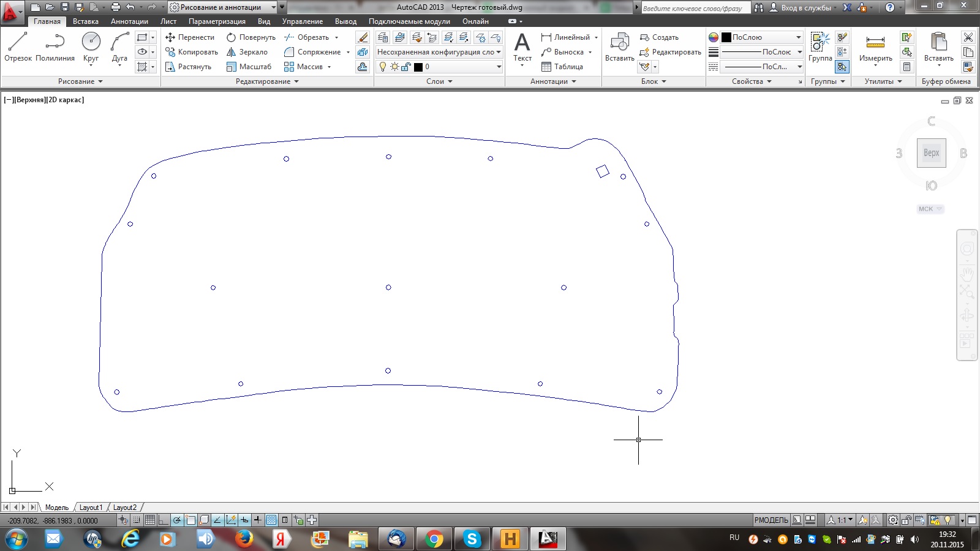The image size is (980, 551).
Task: Switch to the Вставка ribbon tab
Action: point(85,21)
